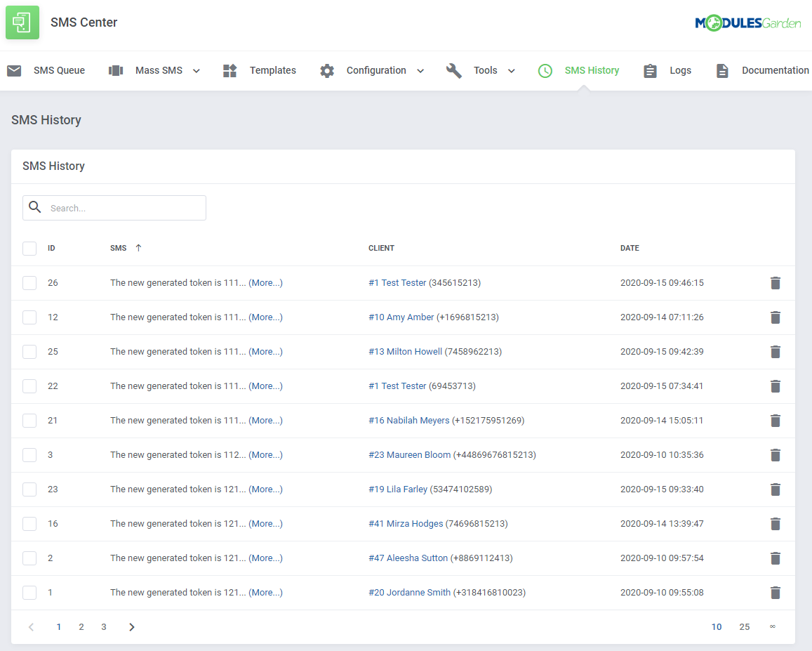Delete SMS entry with ID 25
The height and width of the screenshot is (651, 812).
click(776, 352)
